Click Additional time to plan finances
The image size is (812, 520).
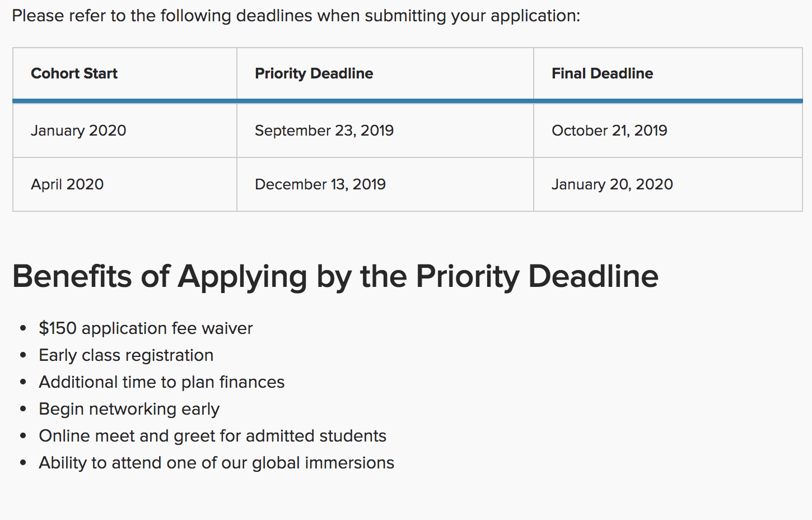click(x=162, y=382)
